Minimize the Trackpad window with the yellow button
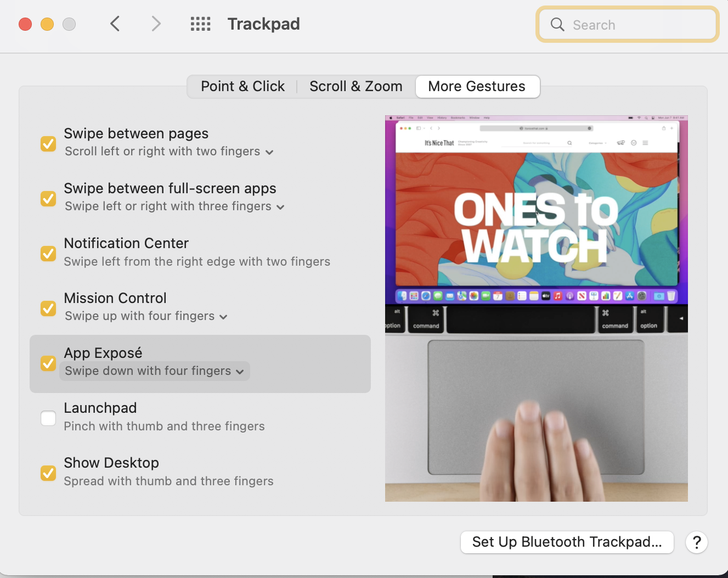This screenshot has width=728, height=578. click(x=47, y=24)
